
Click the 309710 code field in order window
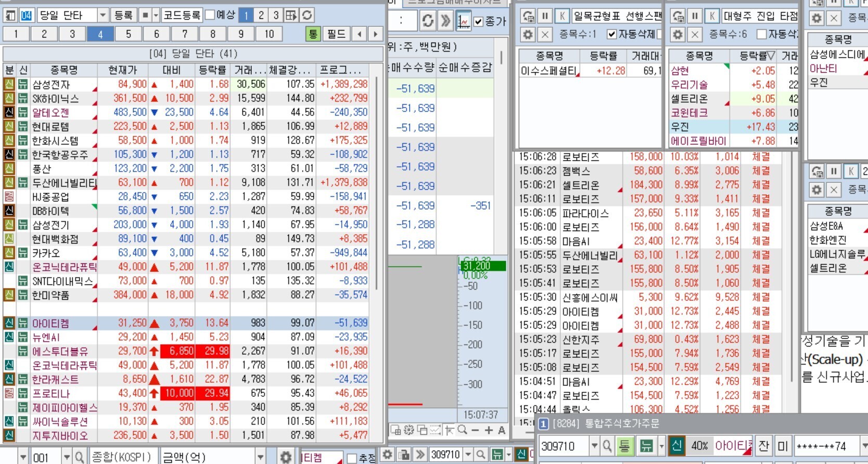tap(564, 446)
